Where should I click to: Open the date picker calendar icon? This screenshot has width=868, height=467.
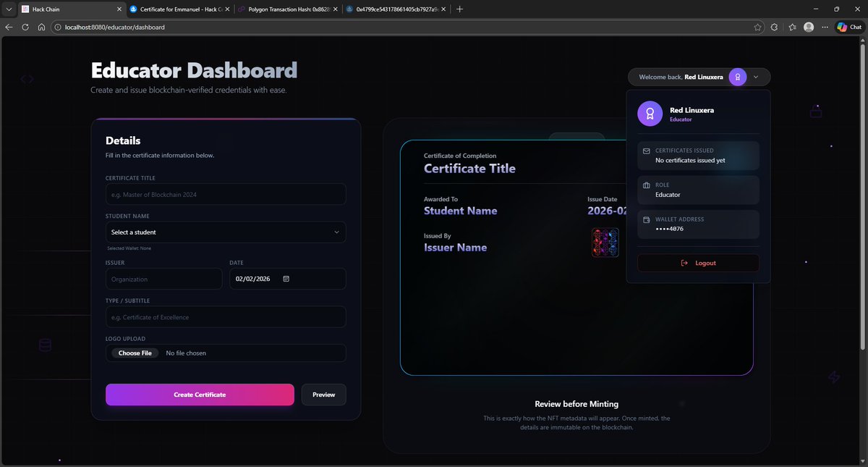tap(286, 279)
